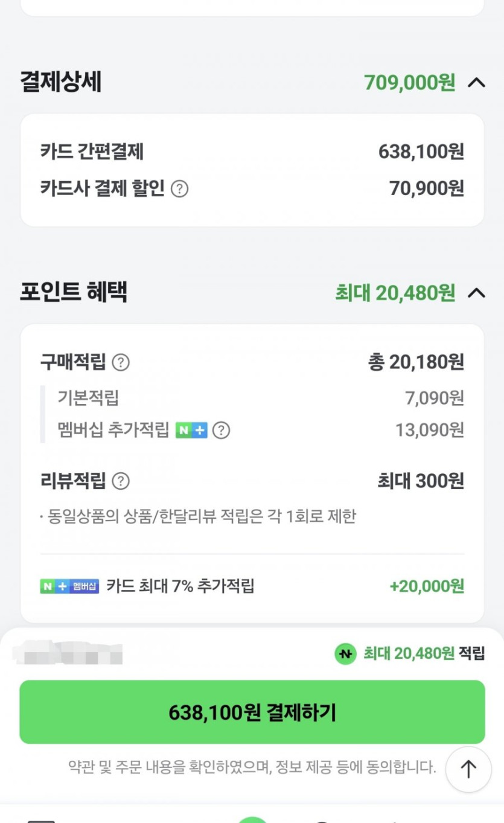504x823 pixels.
Task: Tap the 약관 및 주문 내용 agreement text
Action: click(252, 767)
